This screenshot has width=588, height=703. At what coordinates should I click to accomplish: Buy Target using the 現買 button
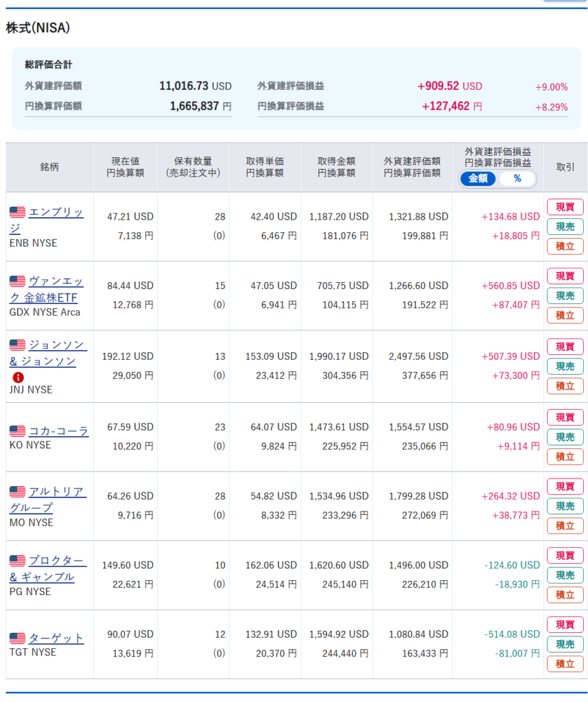pos(565,625)
